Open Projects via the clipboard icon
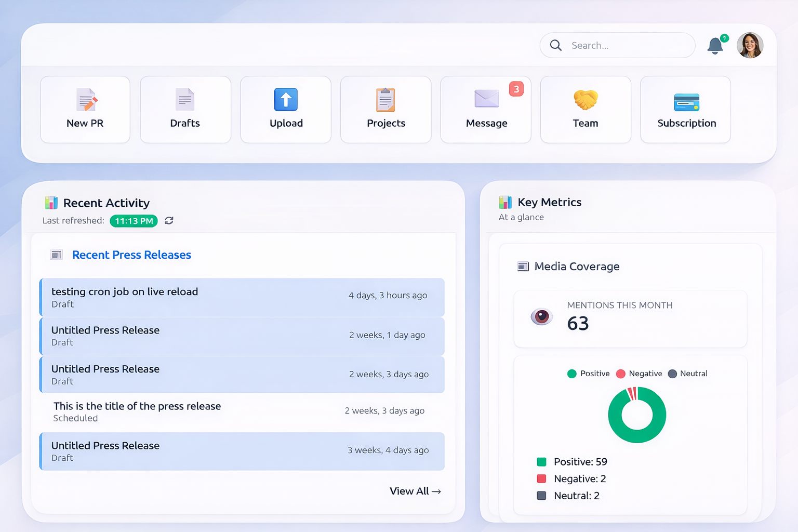Image resolution: width=798 pixels, height=532 pixels. click(x=385, y=100)
